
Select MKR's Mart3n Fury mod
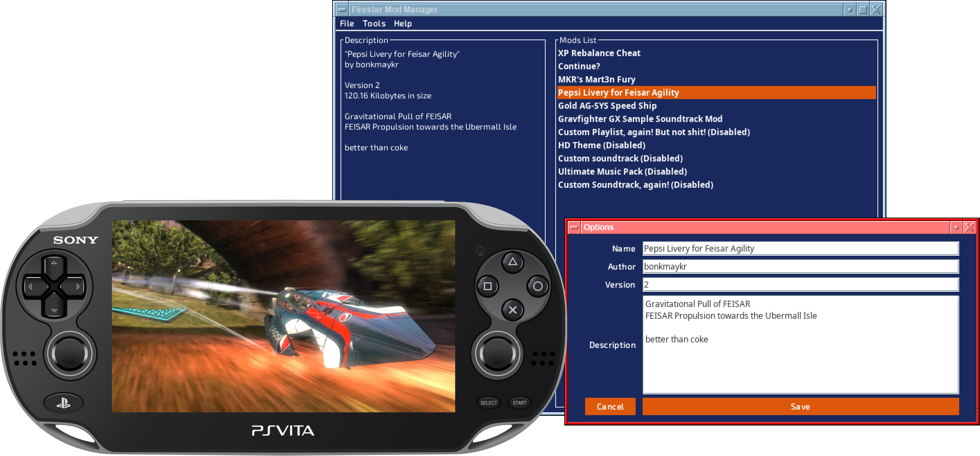(x=597, y=80)
